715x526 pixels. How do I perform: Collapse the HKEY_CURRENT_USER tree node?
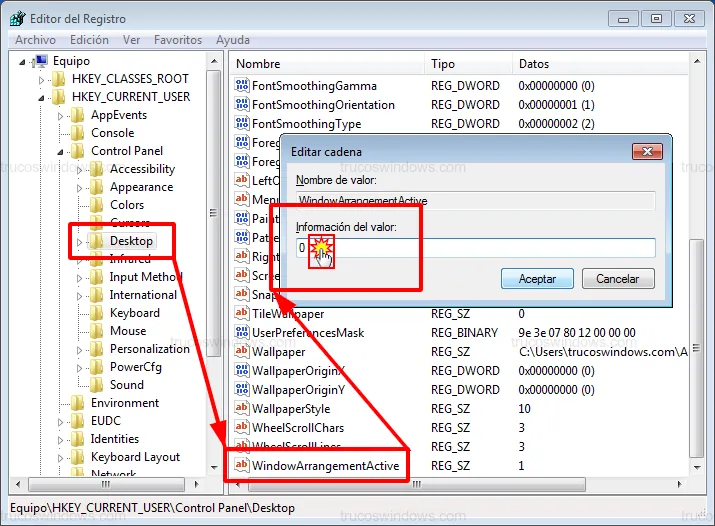42,97
